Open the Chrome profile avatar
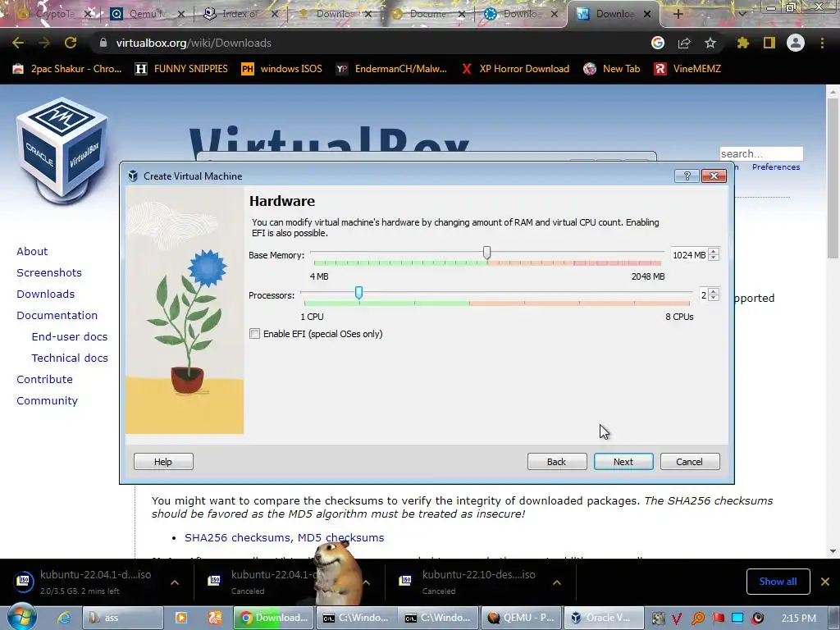The image size is (840, 630). [796, 43]
